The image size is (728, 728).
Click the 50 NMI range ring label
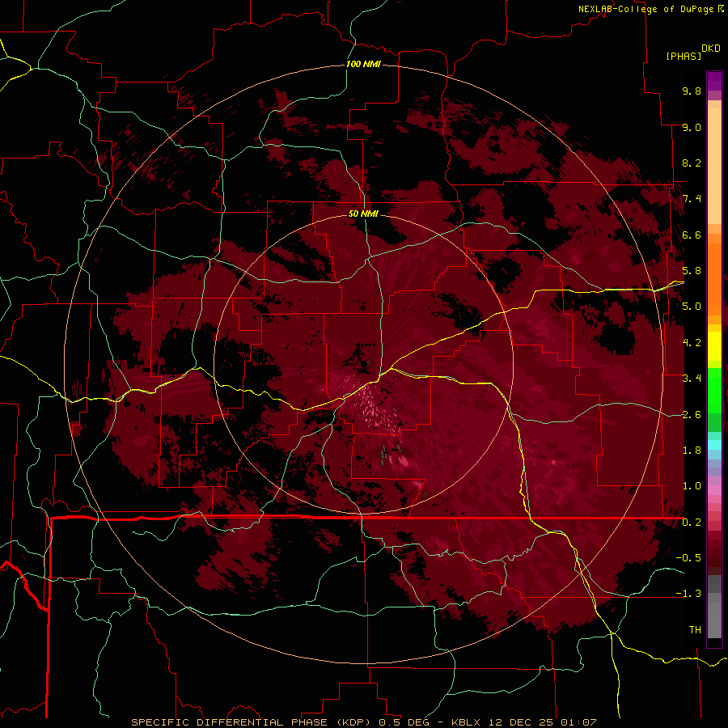(x=363, y=214)
